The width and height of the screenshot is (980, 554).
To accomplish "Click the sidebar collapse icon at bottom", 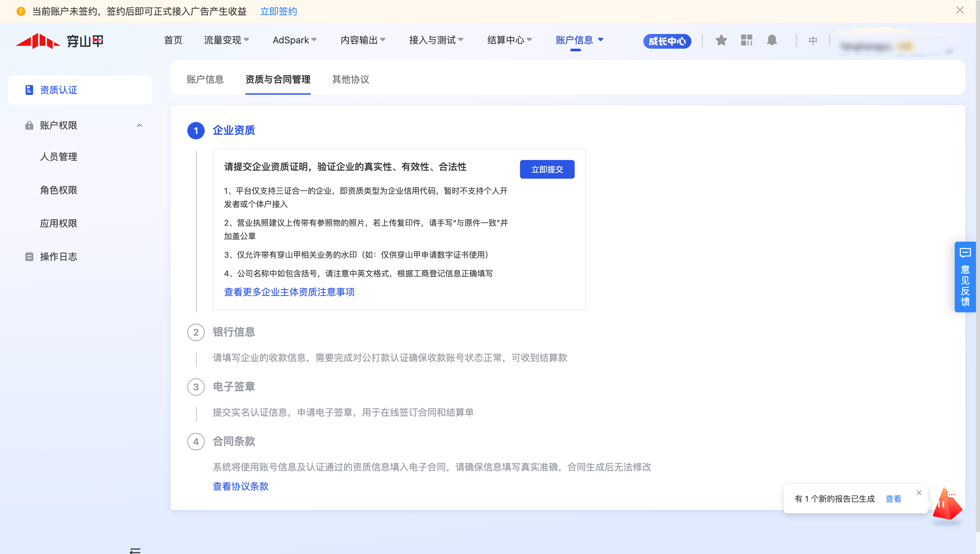I will [x=135, y=550].
